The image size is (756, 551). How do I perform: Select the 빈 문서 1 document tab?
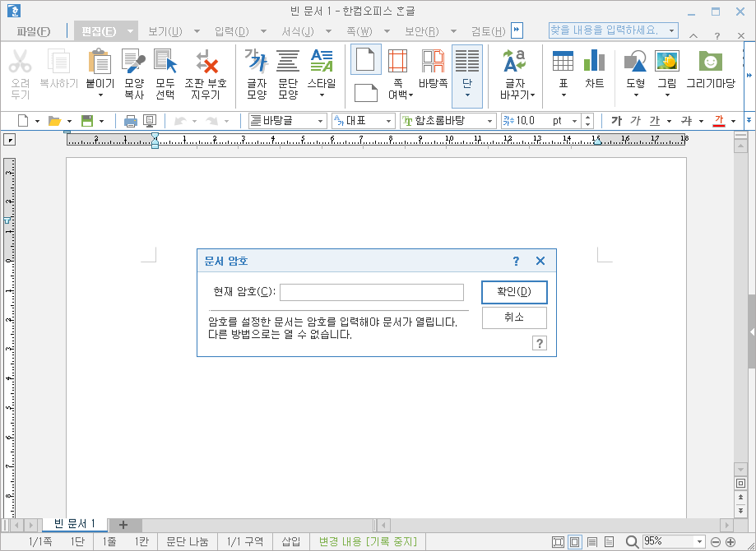[75, 524]
